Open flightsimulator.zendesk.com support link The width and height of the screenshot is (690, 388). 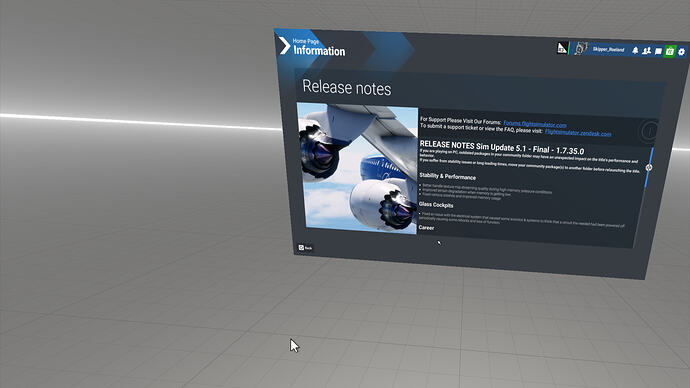pos(578,132)
